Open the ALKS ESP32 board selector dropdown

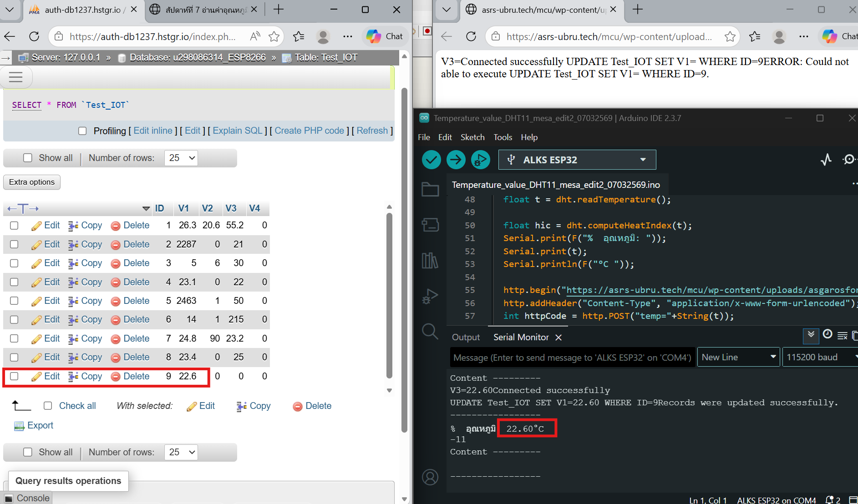pyautogui.click(x=577, y=160)
